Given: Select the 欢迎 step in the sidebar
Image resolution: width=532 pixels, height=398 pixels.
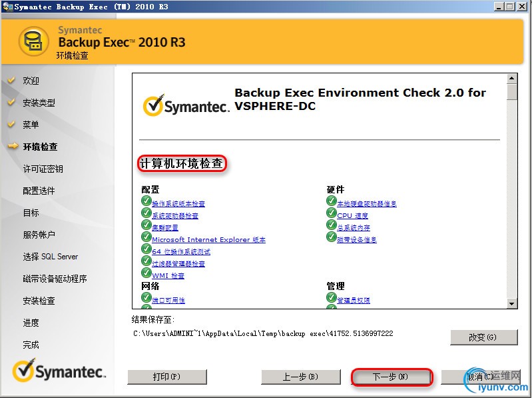Looking at the screenshot, I should point(31,81).
